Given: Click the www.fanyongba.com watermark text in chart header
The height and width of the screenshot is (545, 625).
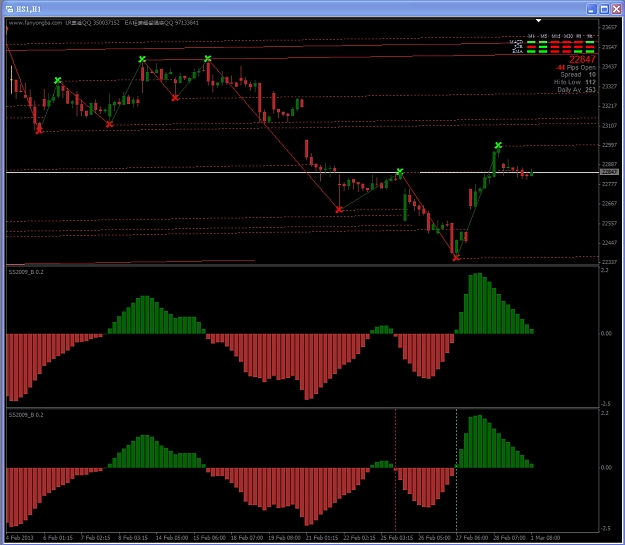Looking at the screenshot, I should coord(35,23).
